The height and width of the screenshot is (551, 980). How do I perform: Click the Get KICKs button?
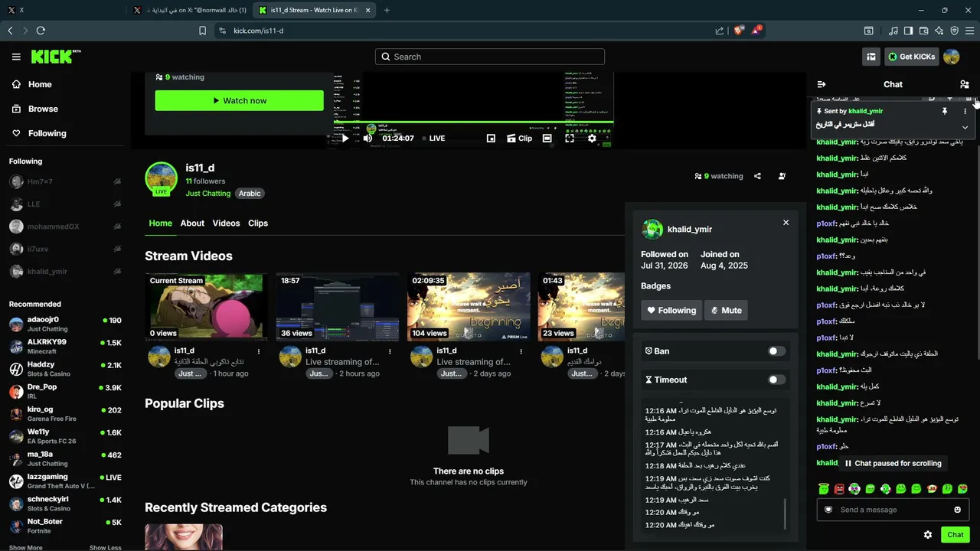click(x=911, y=57)
